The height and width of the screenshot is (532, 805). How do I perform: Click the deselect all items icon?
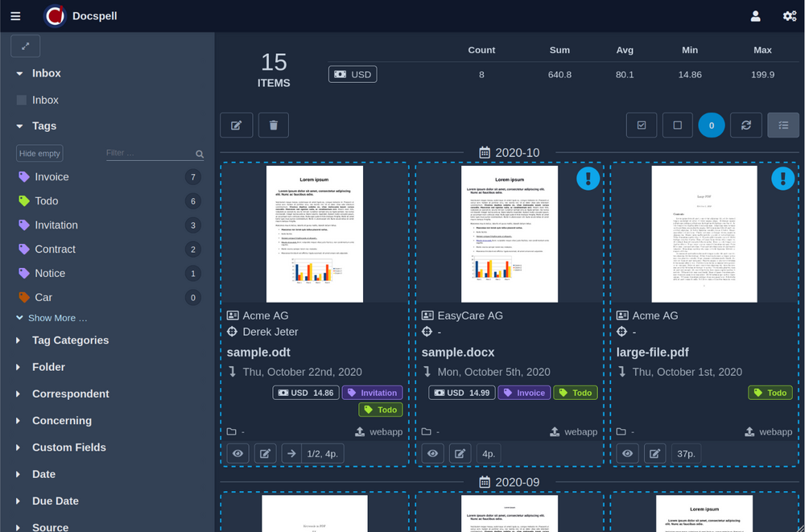(677, 125)
